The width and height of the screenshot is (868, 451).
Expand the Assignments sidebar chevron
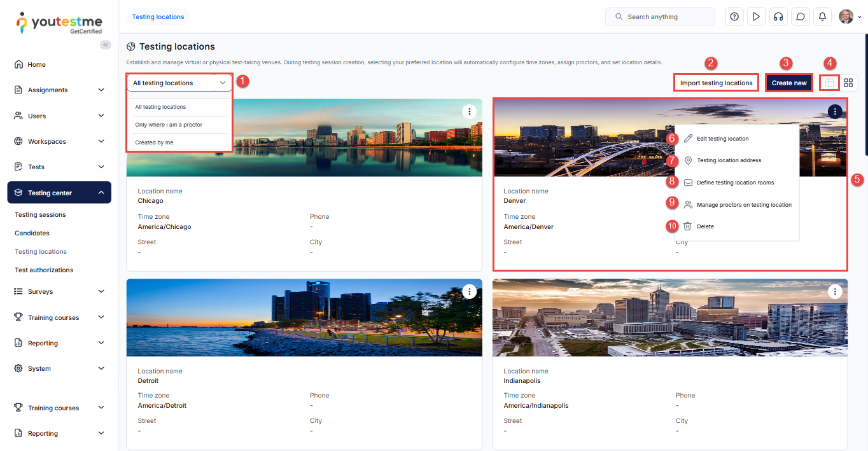[x=101, y=90]
